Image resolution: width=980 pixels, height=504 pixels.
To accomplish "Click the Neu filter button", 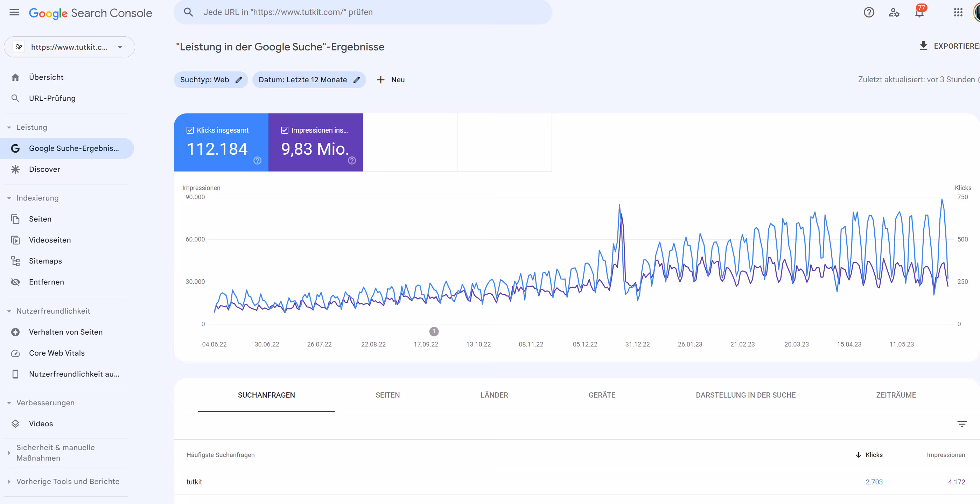I will 390,79.
